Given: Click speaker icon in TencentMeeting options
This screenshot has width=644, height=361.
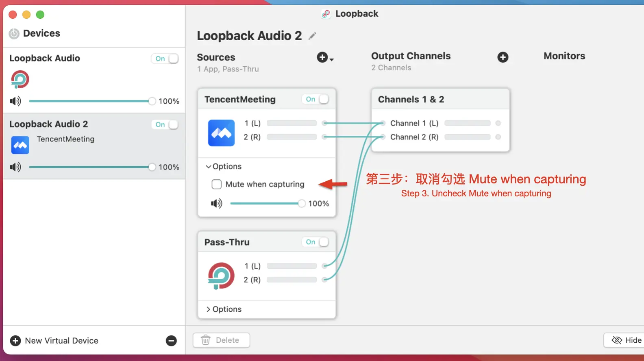Looking at the screenshot, I should click(217, 203).
